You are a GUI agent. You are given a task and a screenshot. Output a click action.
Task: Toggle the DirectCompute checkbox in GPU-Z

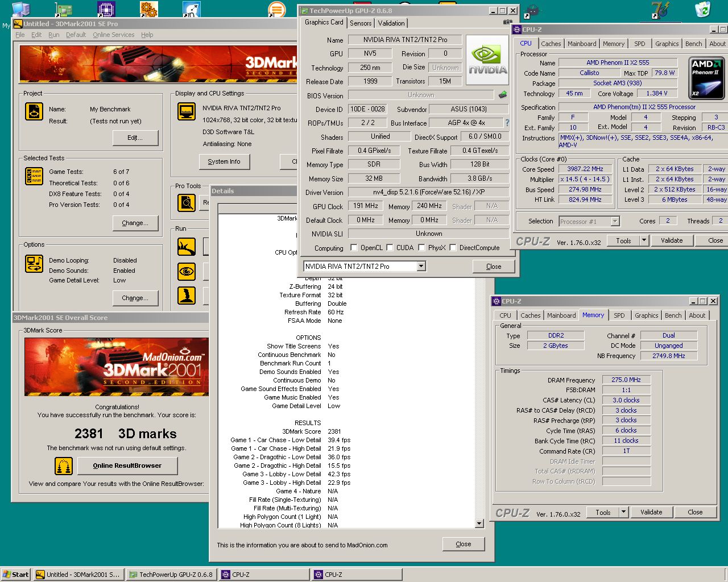point(453,248)
